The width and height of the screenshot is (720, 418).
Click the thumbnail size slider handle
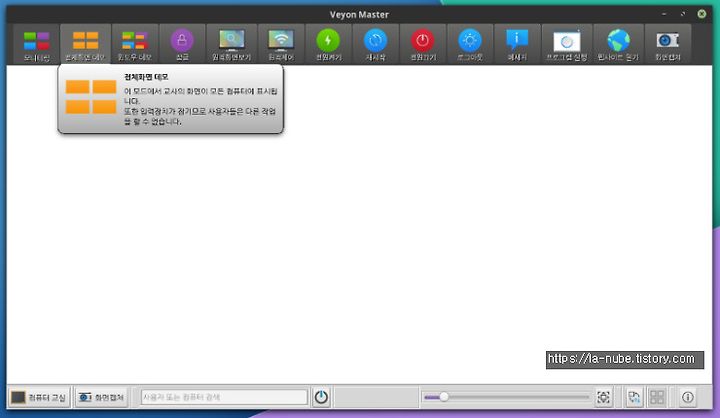[444, 397]
